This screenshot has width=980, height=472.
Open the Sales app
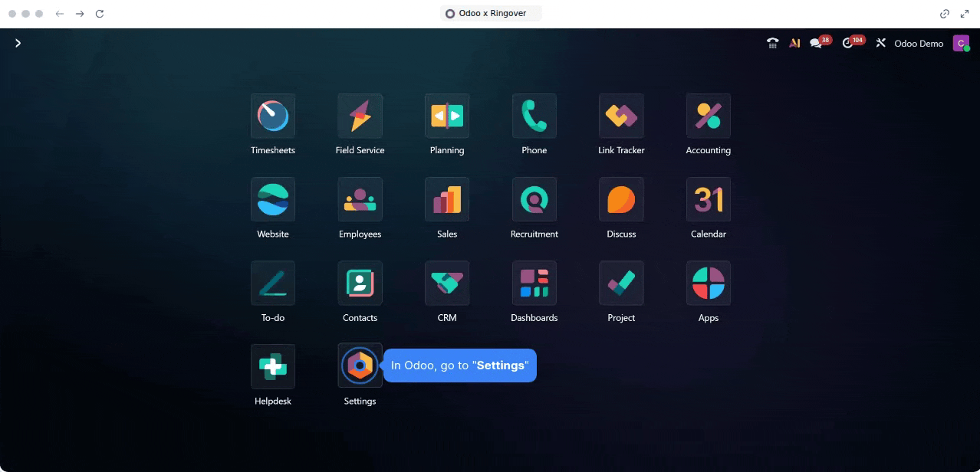[x=447, y=199]
